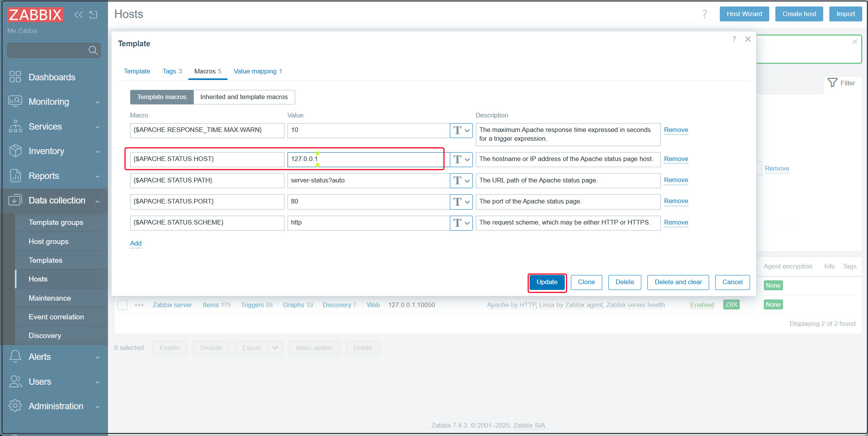The image size is (868, 436).
Task: Open the Export options dropdown arrow
Action: click(x=275, y=348)
